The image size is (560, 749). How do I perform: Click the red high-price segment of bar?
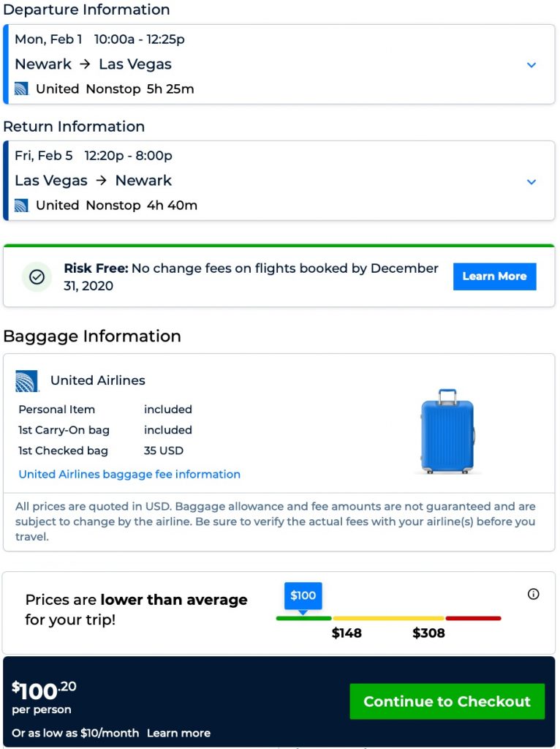pos(473,618)
